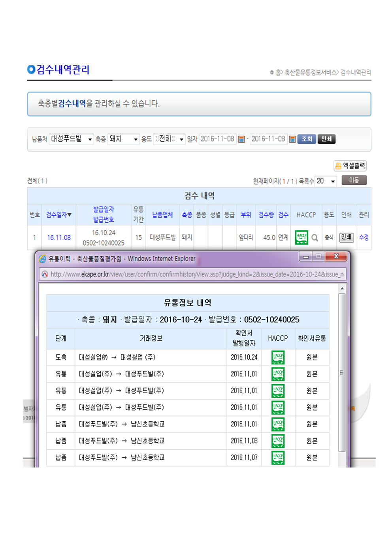Click the 인쇄 button in table row
Screen dimensions: 392x555
coord(346,237)
